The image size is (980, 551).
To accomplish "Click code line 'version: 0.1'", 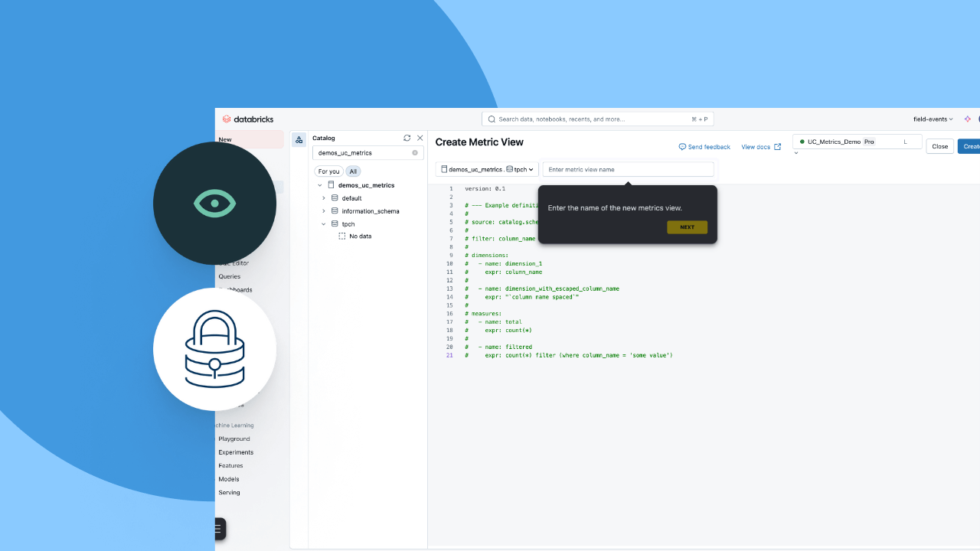I will point(485,188).
